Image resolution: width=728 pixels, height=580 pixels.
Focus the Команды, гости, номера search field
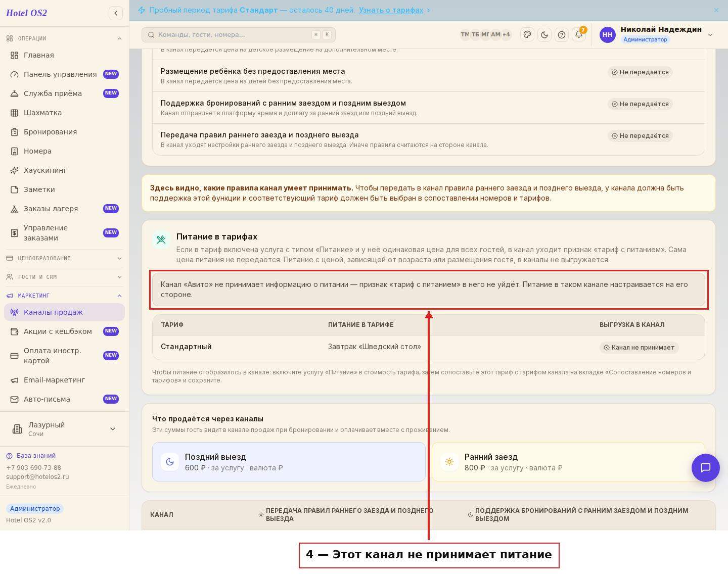coord(239,34)
